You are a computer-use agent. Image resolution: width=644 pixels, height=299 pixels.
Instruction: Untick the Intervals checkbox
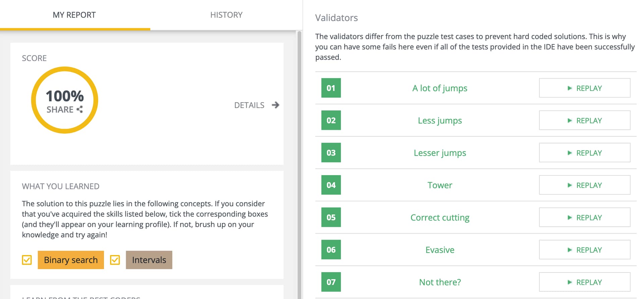115,260
